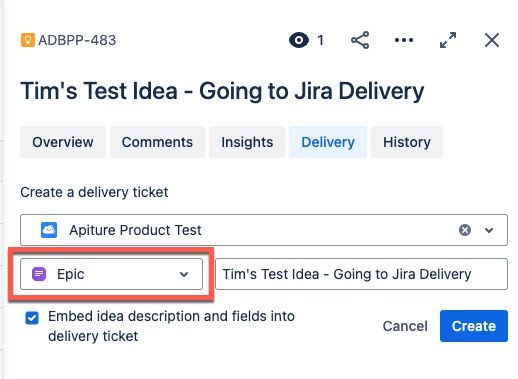Toggle the watchers eye icon
The height and width of the screenshot is (379, 518).
pos(299,40)
